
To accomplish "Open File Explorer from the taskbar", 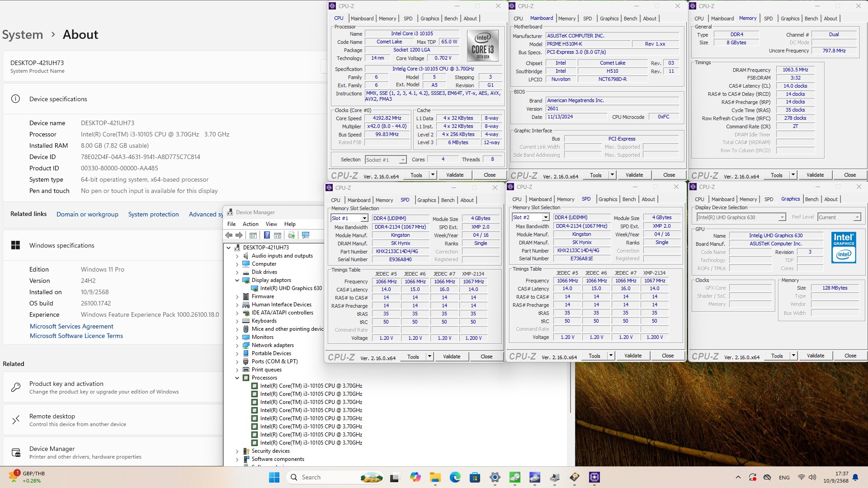I will 435,477.
